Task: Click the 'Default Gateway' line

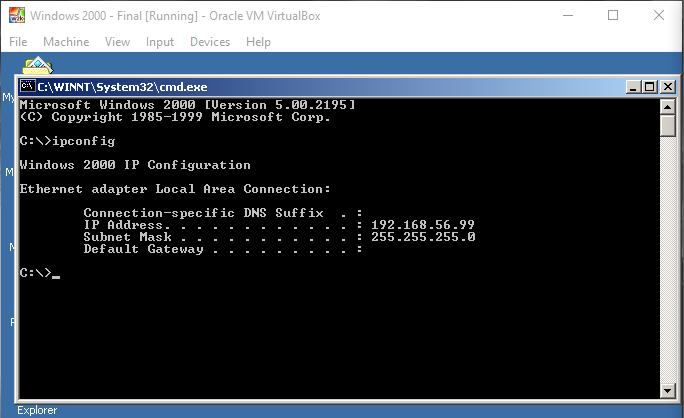Action: pyautogui.click(x=223, y=249)
